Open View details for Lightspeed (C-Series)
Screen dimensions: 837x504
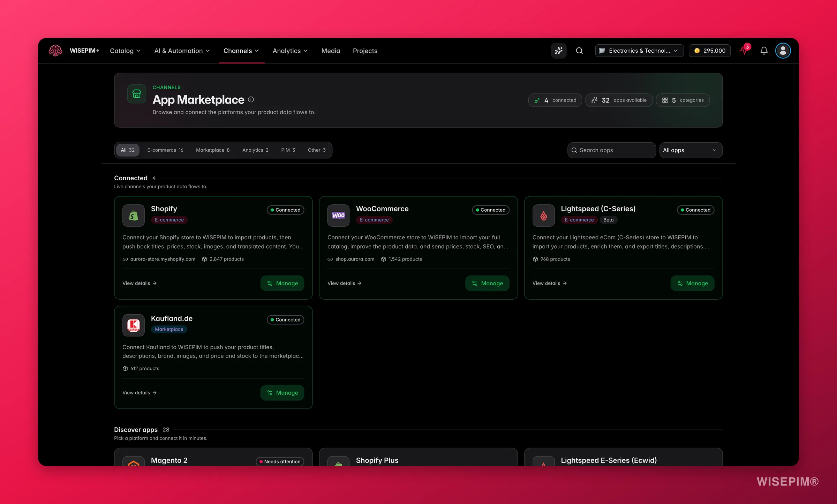point(550,283)
